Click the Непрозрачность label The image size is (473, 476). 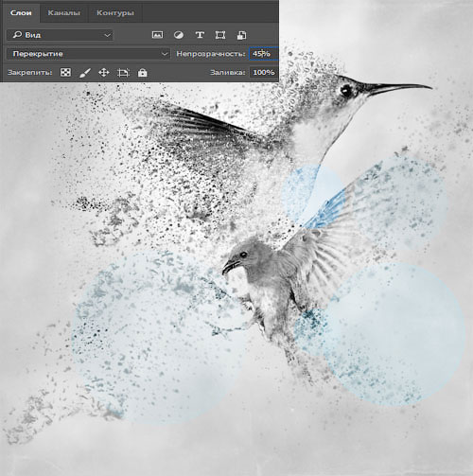pos(211,54)
